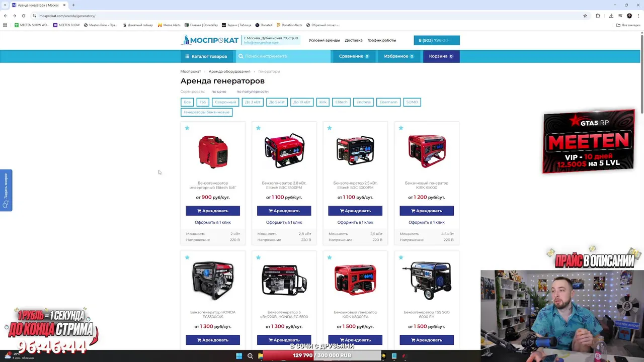
Task: Open the DonationAlerts bookmark
Action: coord(289,25)
